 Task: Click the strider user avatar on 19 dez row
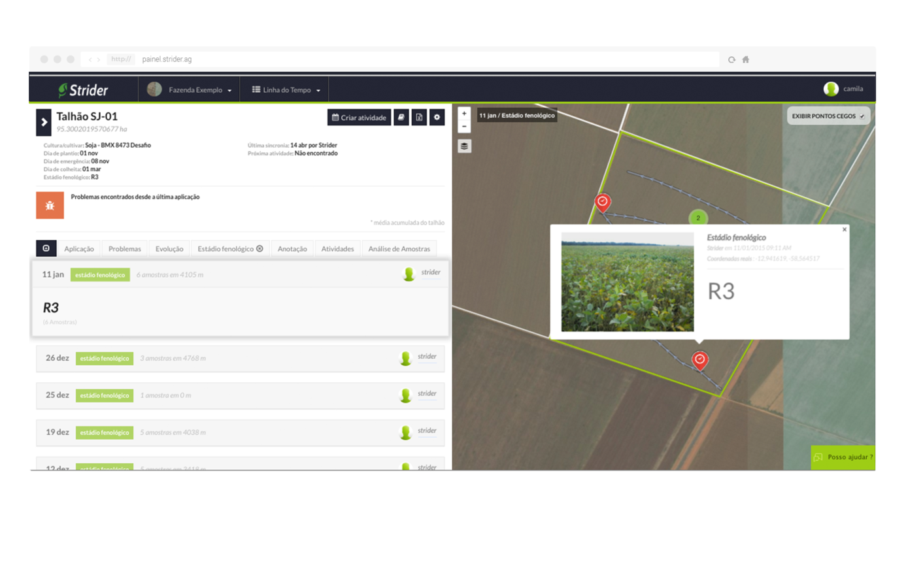coord(405,433)
